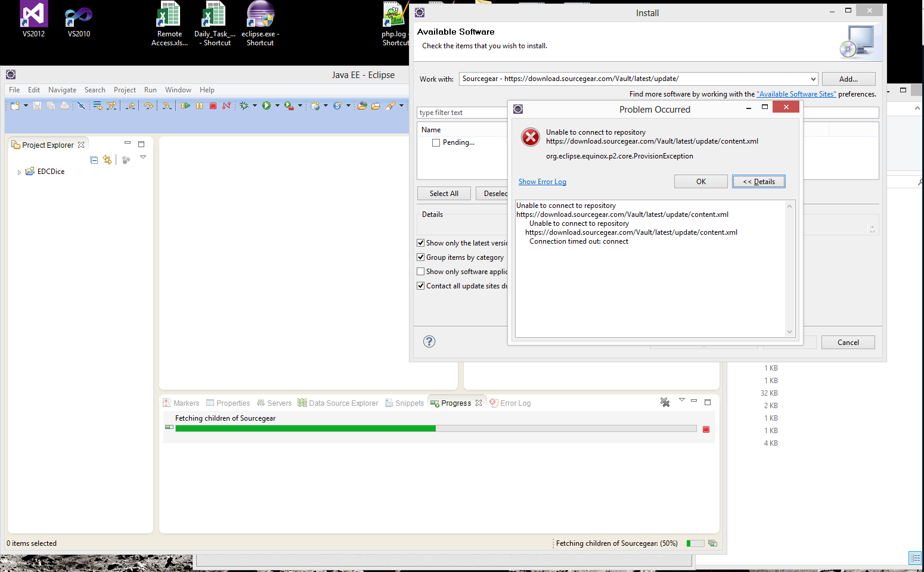Click the Fetching children progress bar
This screenshot has width=924, height=572.
coord(436,428)
